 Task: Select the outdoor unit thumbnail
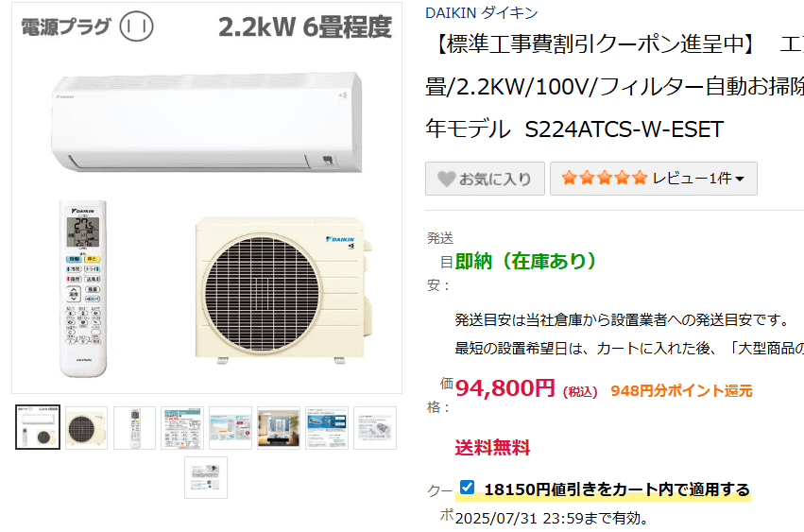pyautogui.click(x=86, y=428)
